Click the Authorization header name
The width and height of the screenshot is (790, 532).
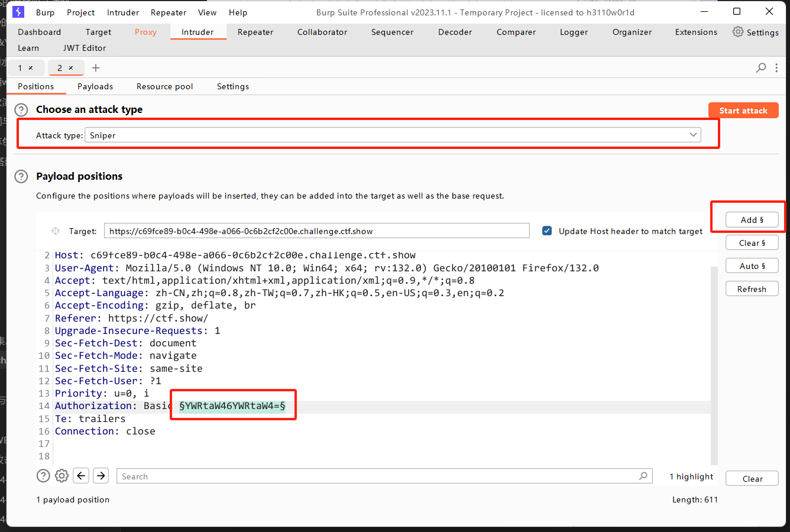coord(93,406)
